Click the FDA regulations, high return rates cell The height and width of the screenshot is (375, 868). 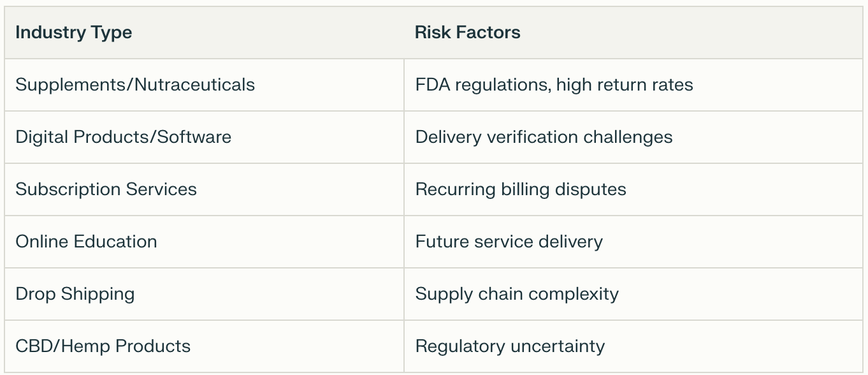554,85
